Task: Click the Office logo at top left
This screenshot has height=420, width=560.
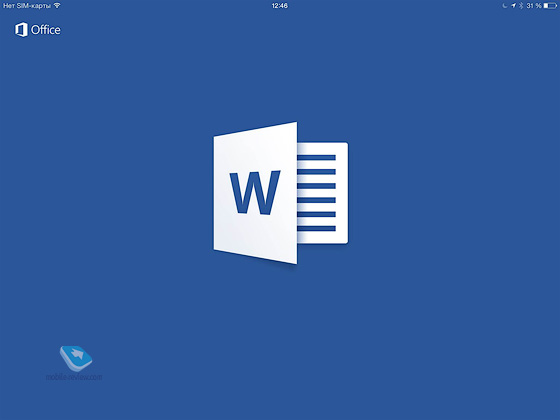Action: tap(38, 30)
